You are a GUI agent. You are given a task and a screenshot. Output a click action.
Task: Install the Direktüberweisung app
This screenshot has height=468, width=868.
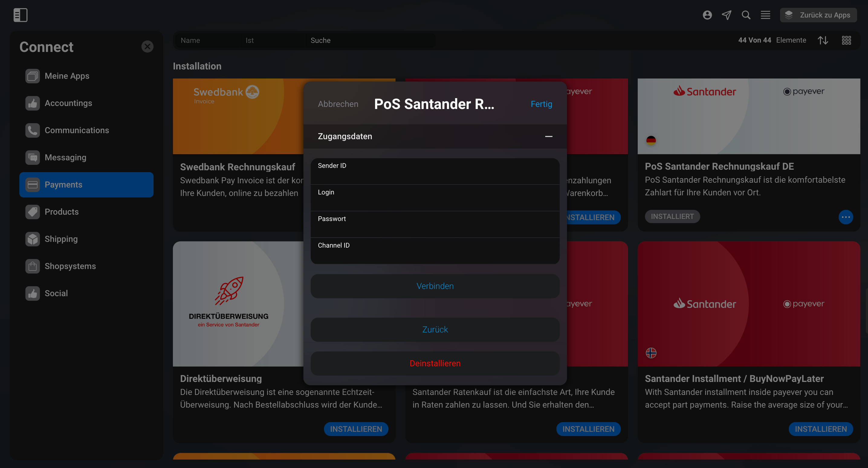tap(356, 429)
